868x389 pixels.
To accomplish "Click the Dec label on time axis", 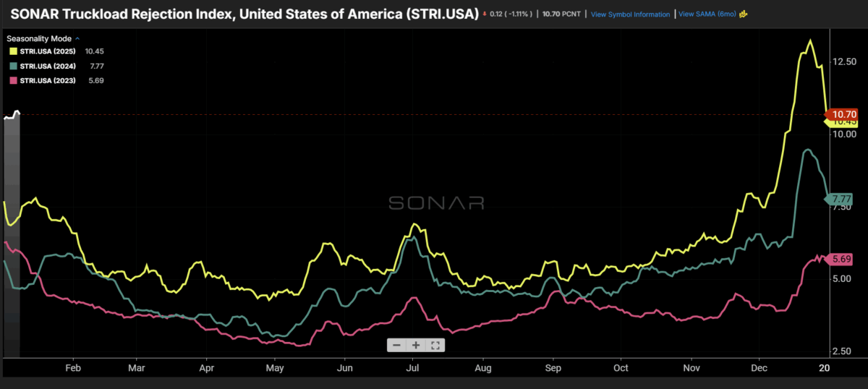I will [759, 368].
